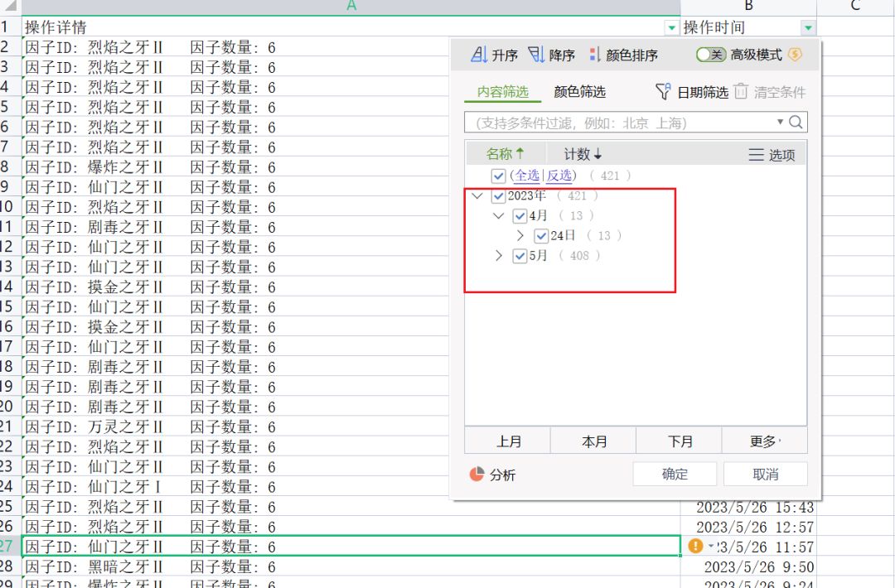The width and height of the screenshot is (895, 588).
Task: Sort ascending with the 升序 icon
Action: point(479,55)
